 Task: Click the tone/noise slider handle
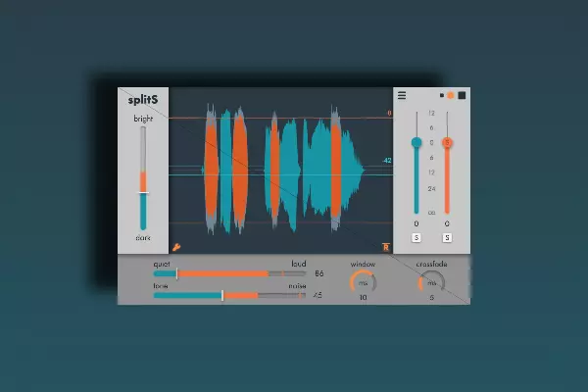tap(222, 296)
